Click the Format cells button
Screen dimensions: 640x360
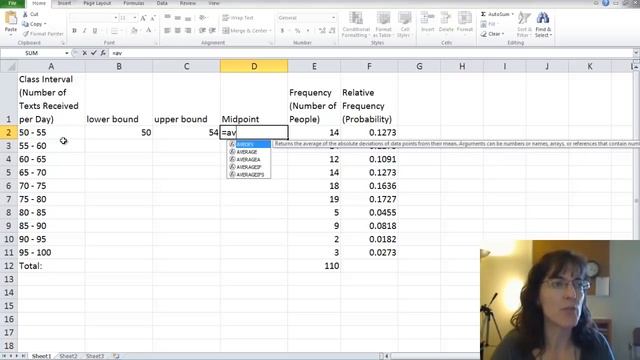pyautogui.click(x=464, y=22)
